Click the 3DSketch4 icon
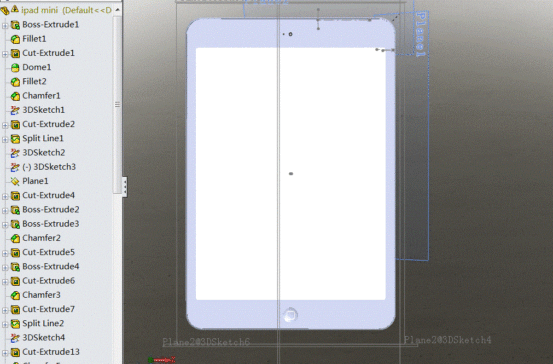 coord(15,338)
